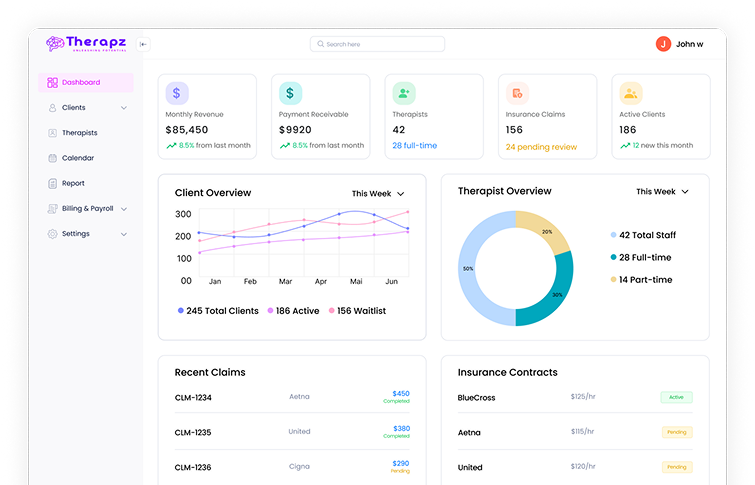Open Therapist Overview This Week dropdown
This screenshot has width=755, height=485.
pyautogui.click(x=662, y=191)
